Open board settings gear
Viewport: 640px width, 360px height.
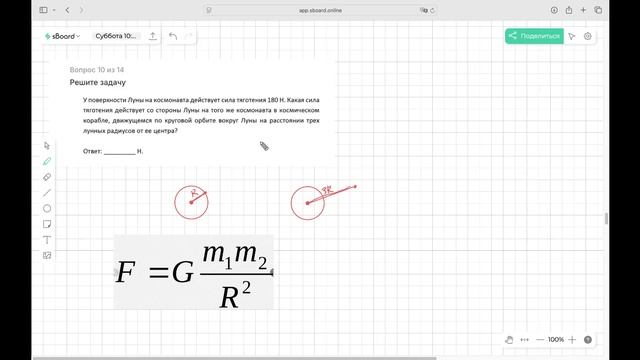click(588, 36)
